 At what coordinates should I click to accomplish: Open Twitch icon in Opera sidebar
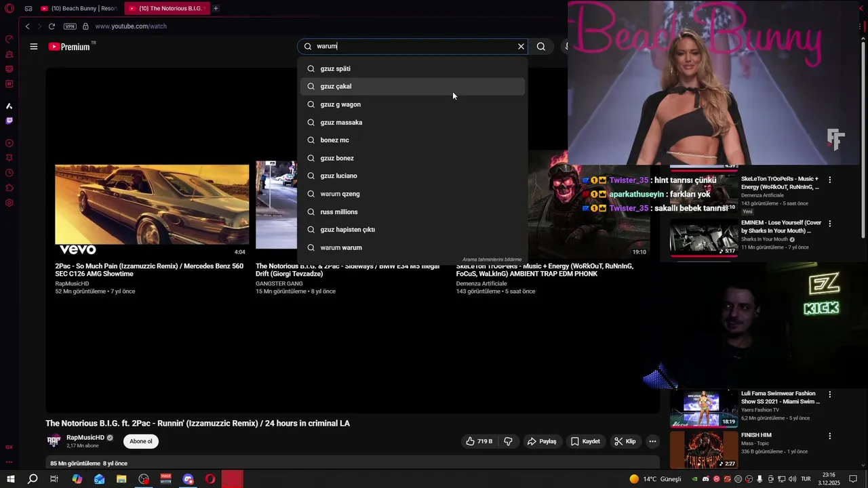point(9,121)
